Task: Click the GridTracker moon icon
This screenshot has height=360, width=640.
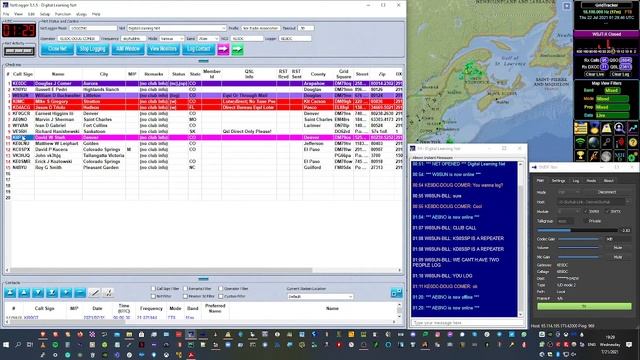Action: [607, 156]
